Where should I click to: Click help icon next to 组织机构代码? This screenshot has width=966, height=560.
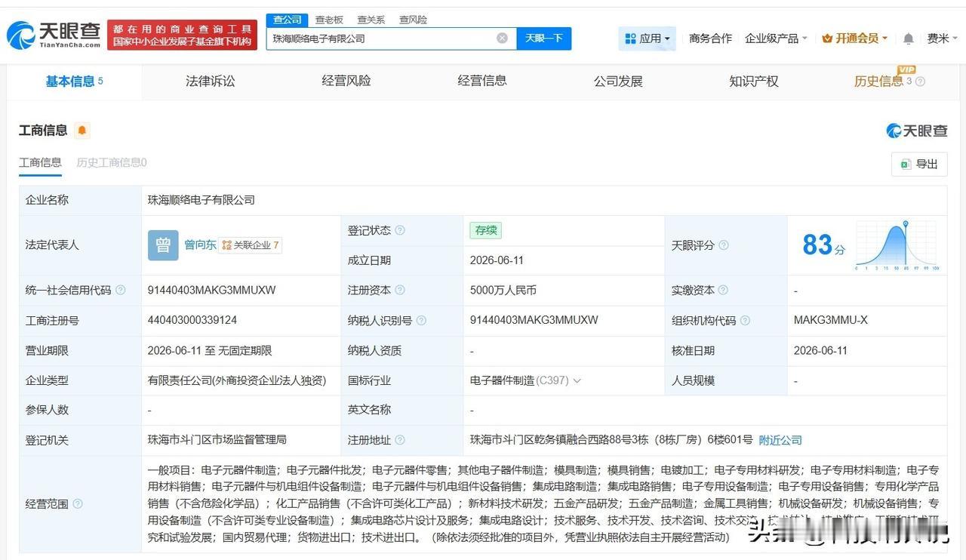(745, 321)
